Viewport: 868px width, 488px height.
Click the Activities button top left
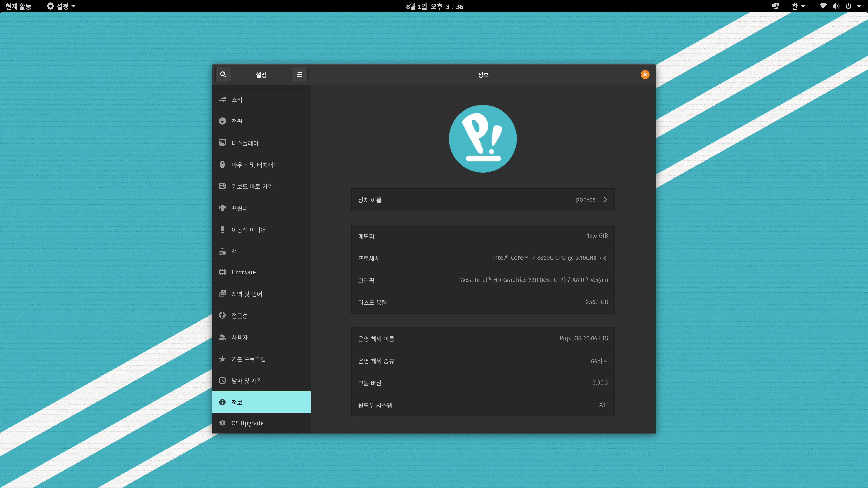pyautogui.click(x=18, y=6)
